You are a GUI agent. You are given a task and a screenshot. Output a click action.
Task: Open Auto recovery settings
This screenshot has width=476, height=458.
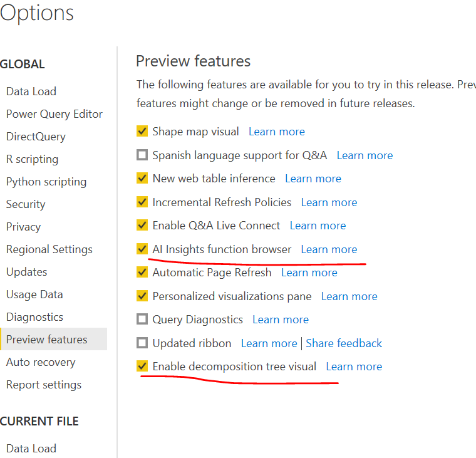[41, 362]
